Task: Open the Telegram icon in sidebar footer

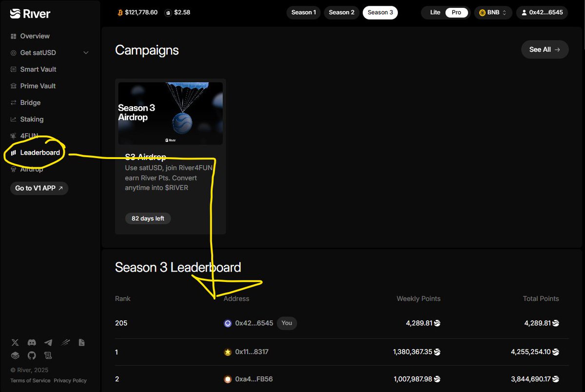Action: tap(48, 343)
